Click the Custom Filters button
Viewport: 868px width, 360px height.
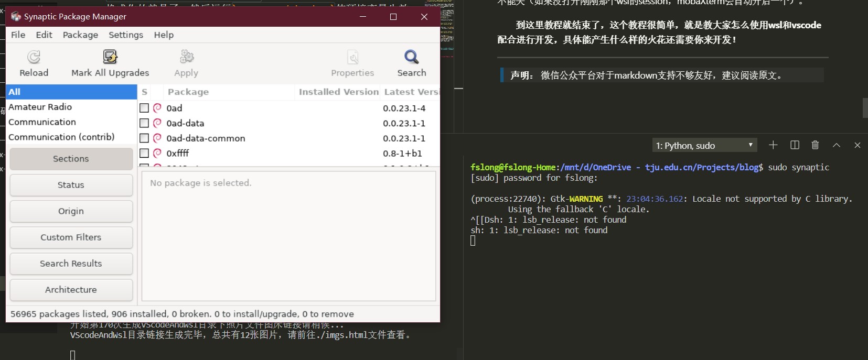pos(71,237)
